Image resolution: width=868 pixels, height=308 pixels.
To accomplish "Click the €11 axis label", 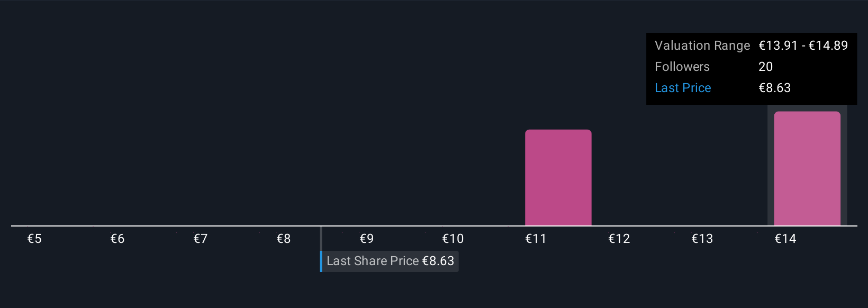I will (x=536, y=239).
